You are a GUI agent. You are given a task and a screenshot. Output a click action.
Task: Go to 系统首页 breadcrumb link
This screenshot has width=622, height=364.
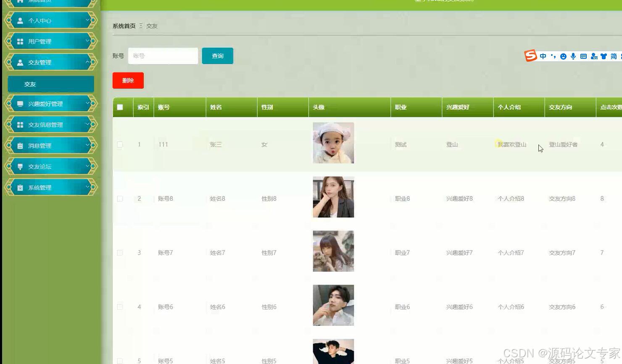tap(124, 26)
